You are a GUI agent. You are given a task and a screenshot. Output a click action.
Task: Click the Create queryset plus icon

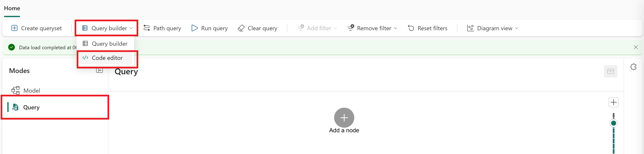pyautogui.click(x=14, y=28)
